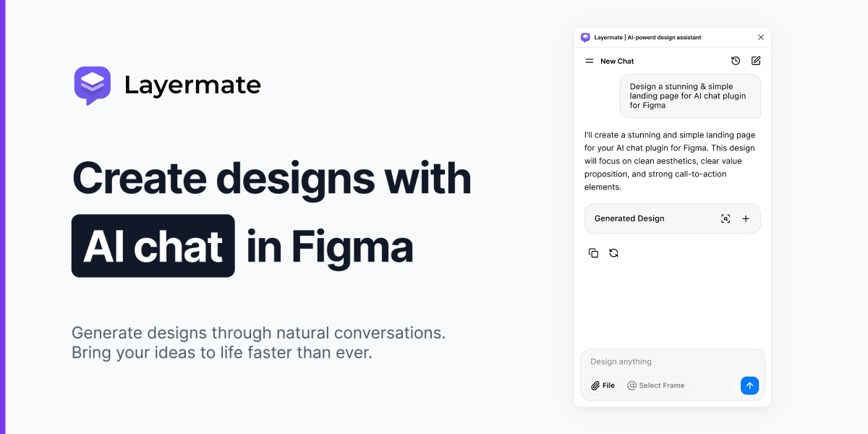Click the New Chat title

[x=617, y=61]
